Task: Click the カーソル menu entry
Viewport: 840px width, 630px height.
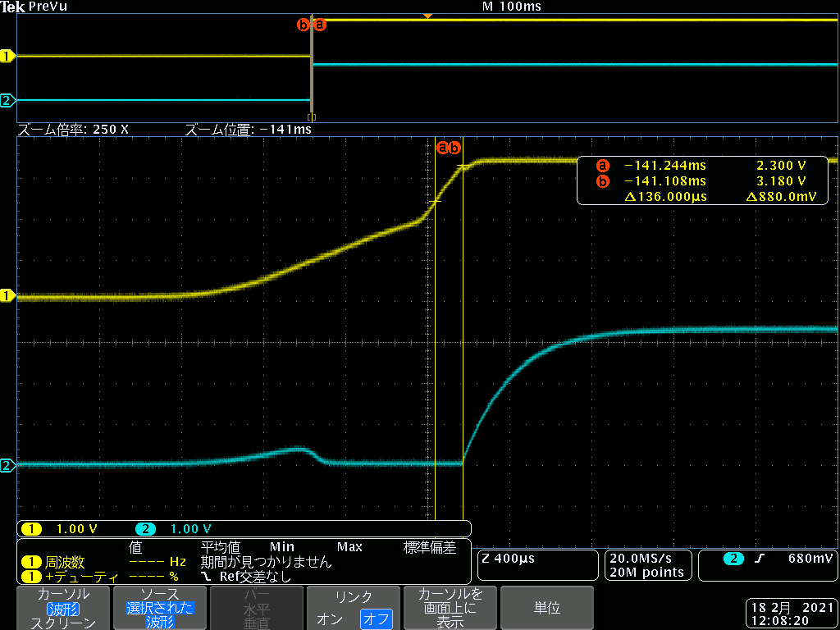Action: pos(62,594)
